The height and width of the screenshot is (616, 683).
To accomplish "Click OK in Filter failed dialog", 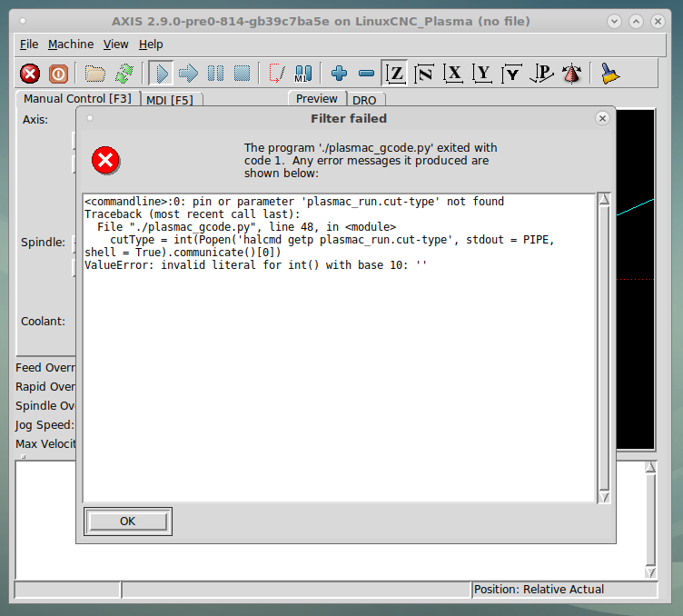I will [x=128, y=522].
